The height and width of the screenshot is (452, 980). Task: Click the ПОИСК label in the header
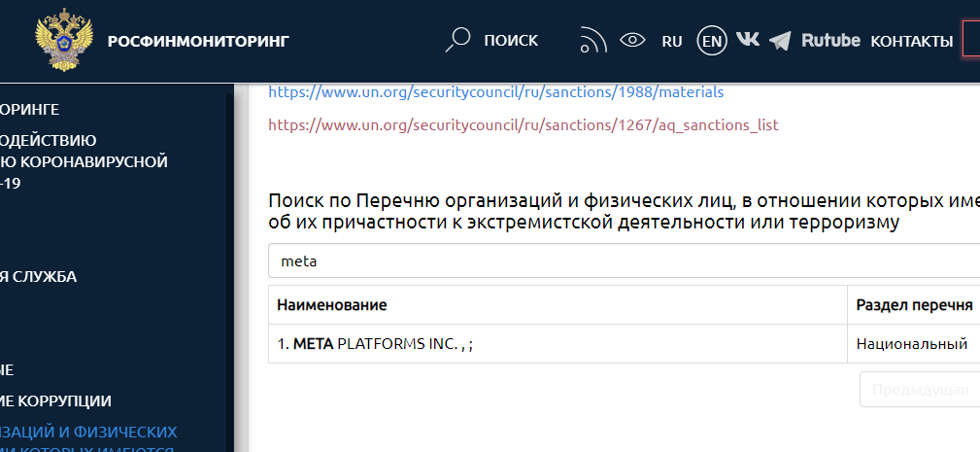(x=511, y=40)
